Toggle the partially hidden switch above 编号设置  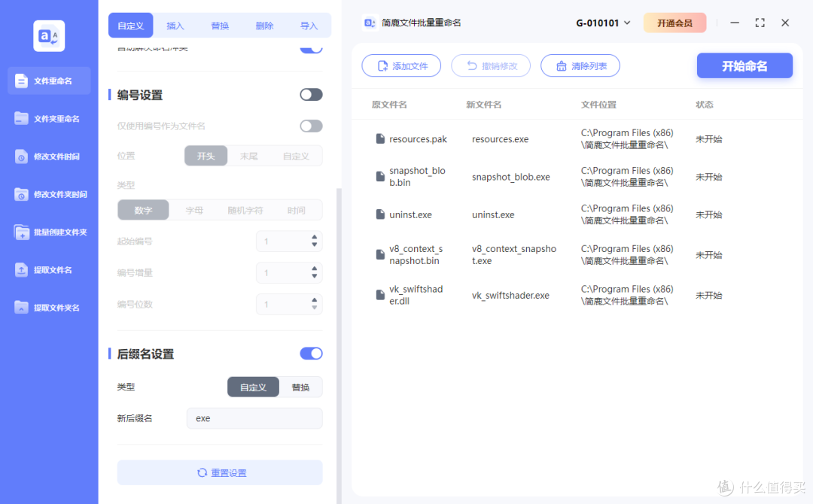pos(311,49)
